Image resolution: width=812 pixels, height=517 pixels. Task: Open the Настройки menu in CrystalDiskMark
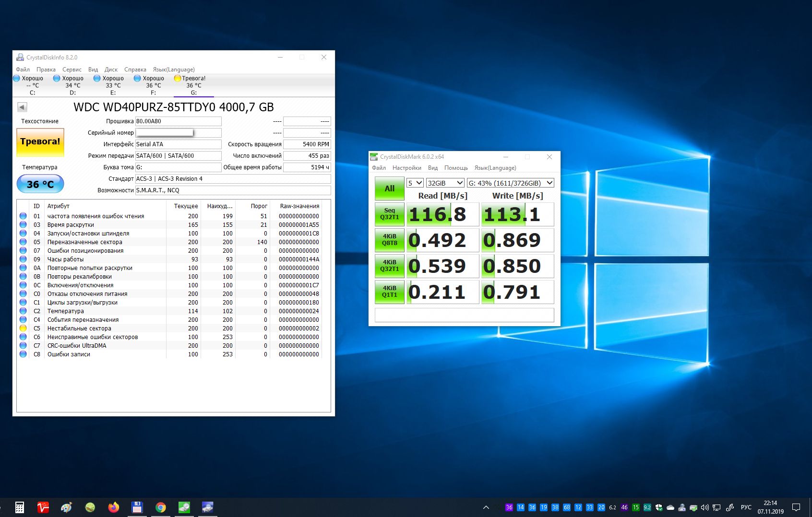[406, 168]
